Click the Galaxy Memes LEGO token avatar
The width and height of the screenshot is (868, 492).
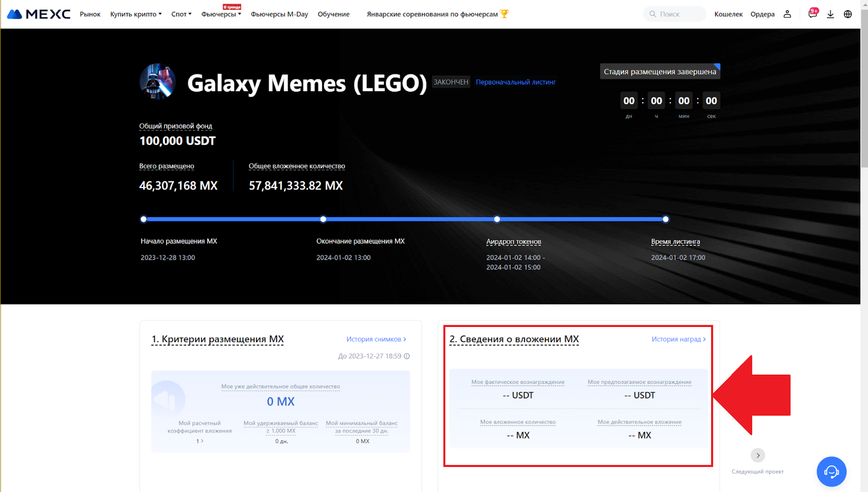coord(157,81)
